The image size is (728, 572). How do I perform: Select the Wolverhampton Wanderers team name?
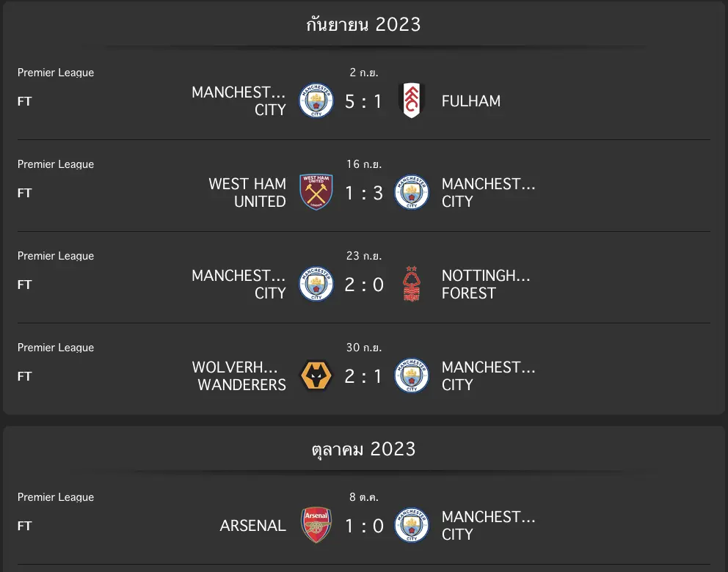click(239, 376)
